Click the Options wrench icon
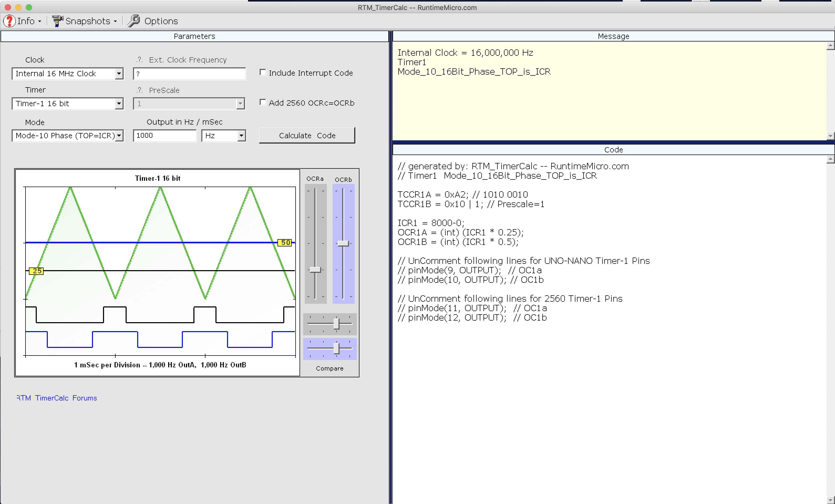835x504 pixels. pyautogui.click(x=133, y=21)
